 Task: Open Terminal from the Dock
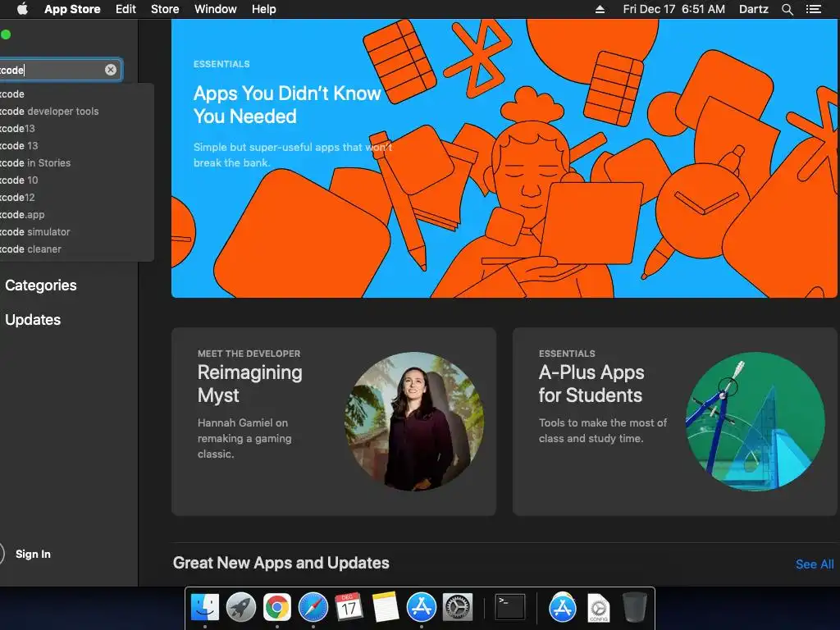point(509,607)
